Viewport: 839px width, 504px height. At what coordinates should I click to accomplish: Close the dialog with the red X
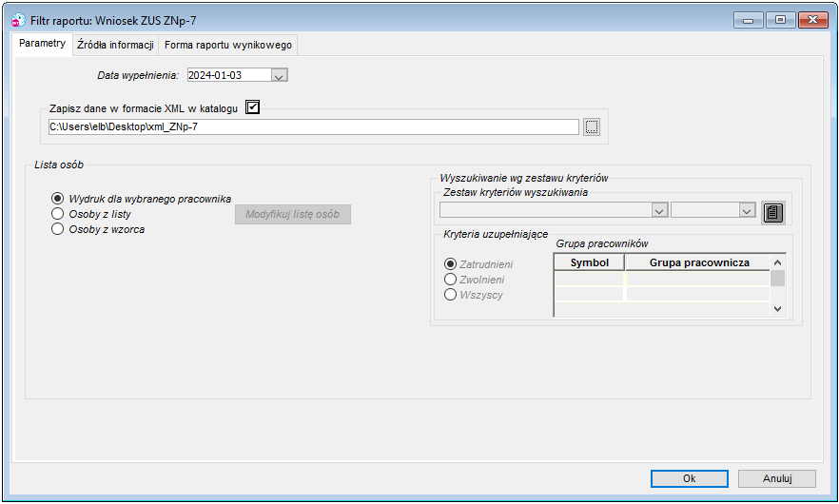pos(812,20)
